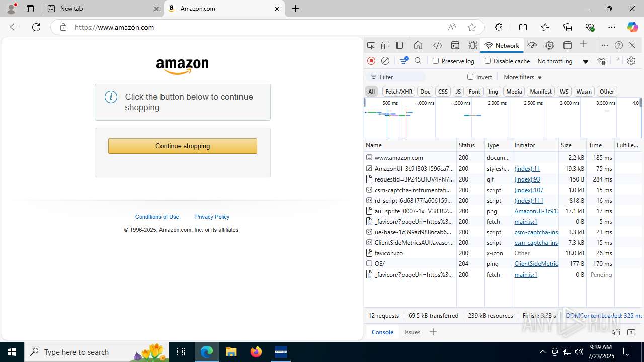Clear the network log
This screenshot has width=644, height=362.
pyautogui.click(x=385, y=61)
